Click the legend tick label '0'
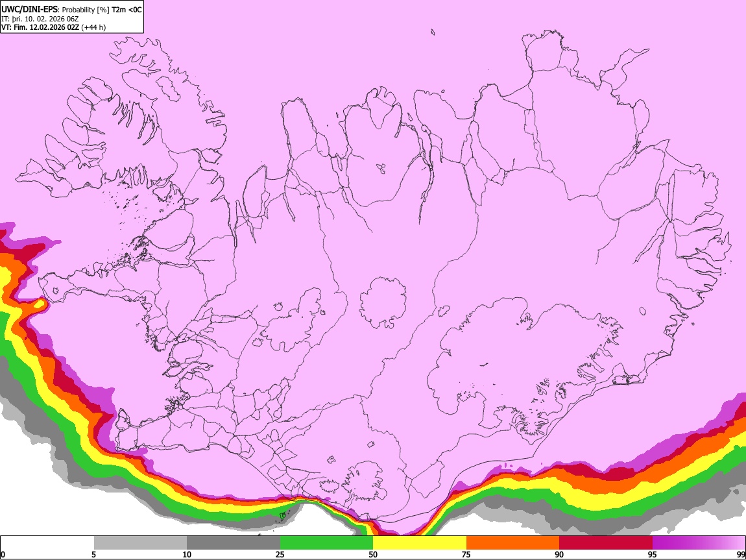Image resolution: width=746 pixels, height=560 pixels. tap(3, 555)
